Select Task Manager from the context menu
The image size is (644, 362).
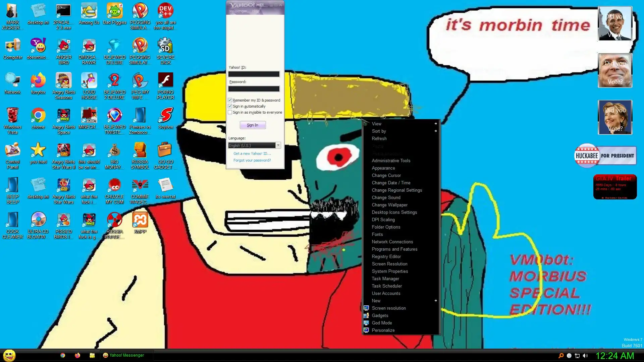[x=385, y=279]
